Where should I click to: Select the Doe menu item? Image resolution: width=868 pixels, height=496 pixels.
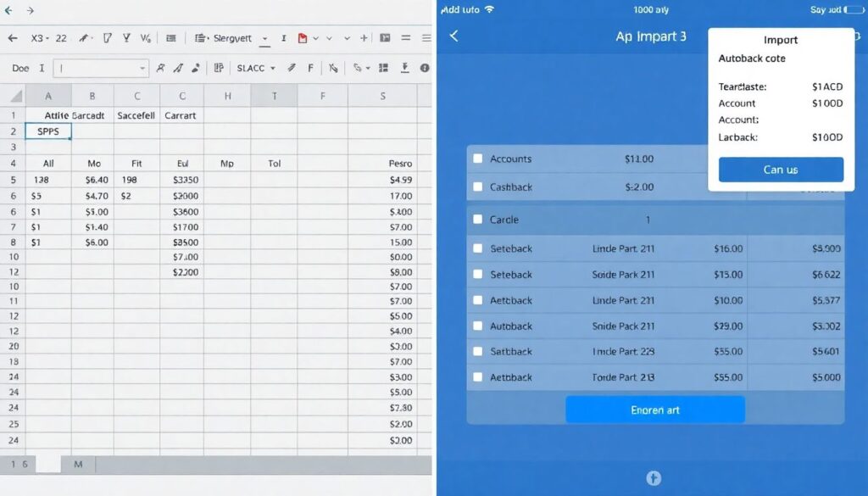coord(20,68)
